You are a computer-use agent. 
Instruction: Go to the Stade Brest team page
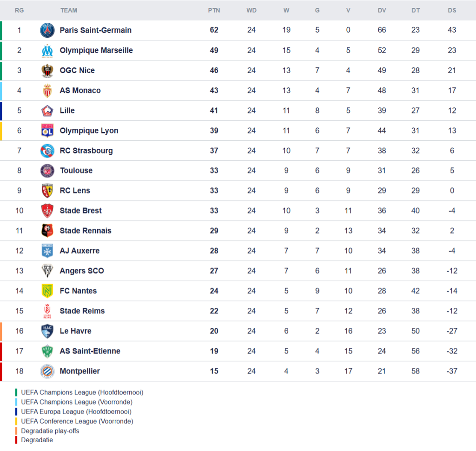pyautogui.click(x=80, y=211)
